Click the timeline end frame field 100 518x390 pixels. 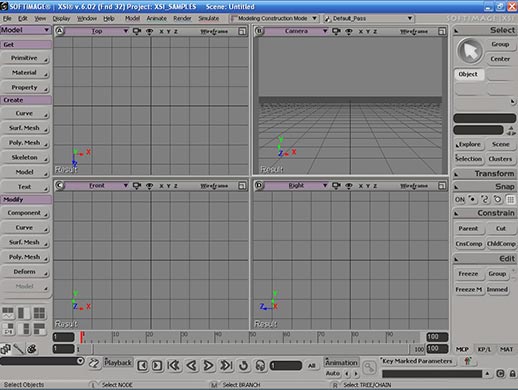[x=437, y=337]
